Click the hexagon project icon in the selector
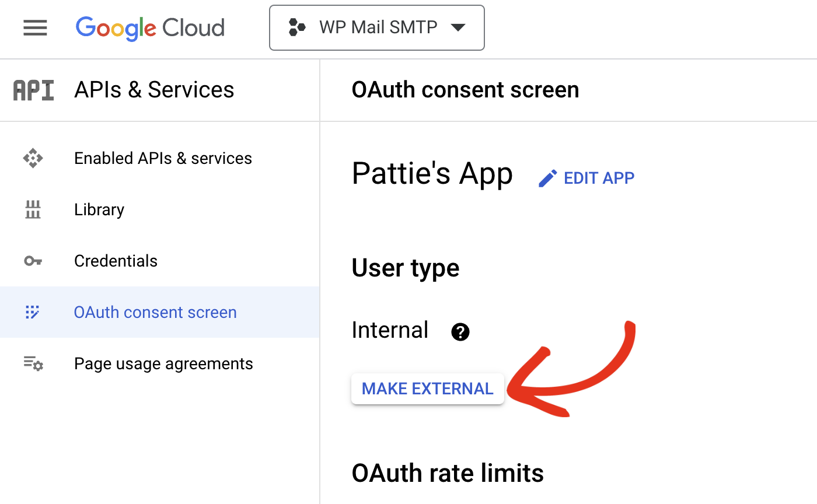The image size is (817, 504). coord(297,27)
